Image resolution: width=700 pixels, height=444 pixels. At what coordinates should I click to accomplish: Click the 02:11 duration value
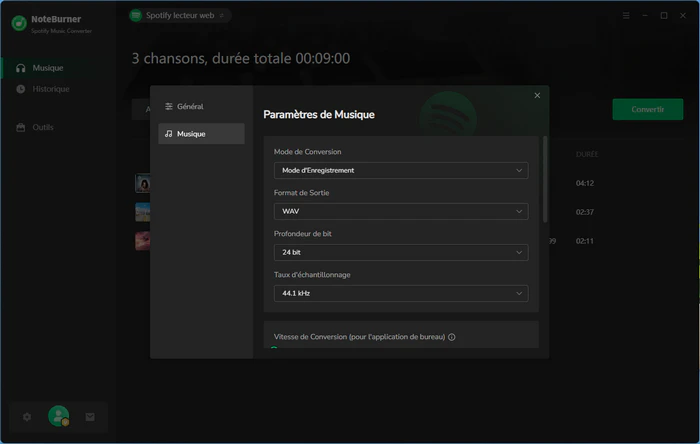click(584, 241)
